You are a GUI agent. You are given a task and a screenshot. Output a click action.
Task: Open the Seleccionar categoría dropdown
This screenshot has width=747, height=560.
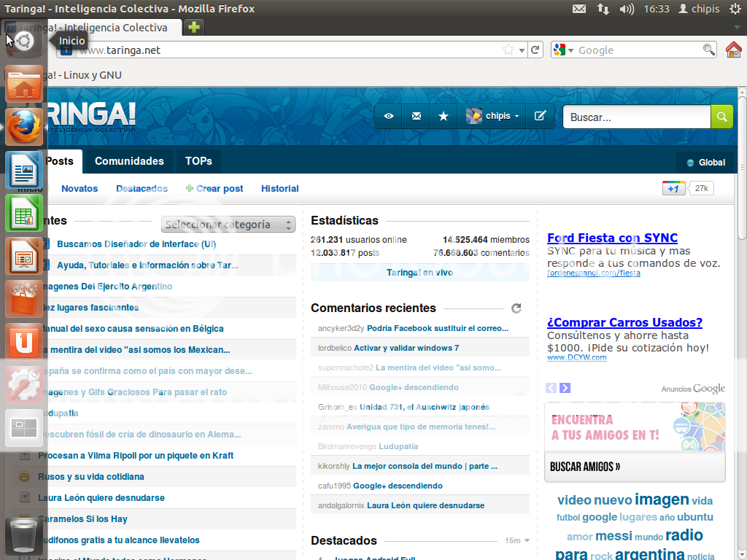tap(228, 225)
